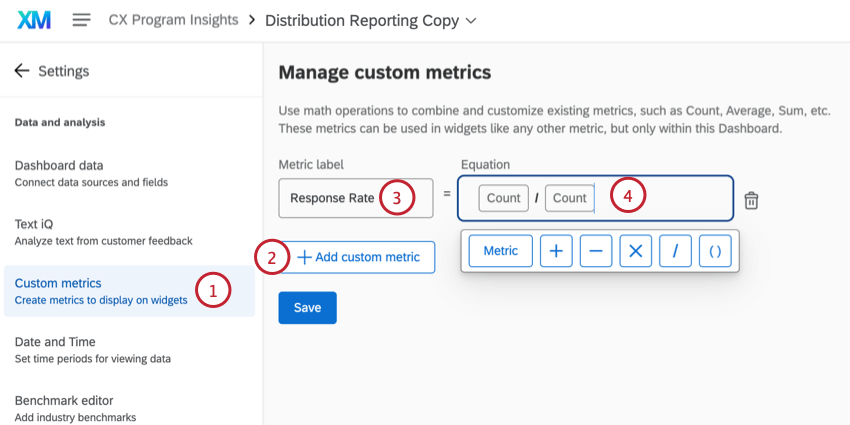
Task: Click the Add custom metric button
Action: tap(357, 257)
